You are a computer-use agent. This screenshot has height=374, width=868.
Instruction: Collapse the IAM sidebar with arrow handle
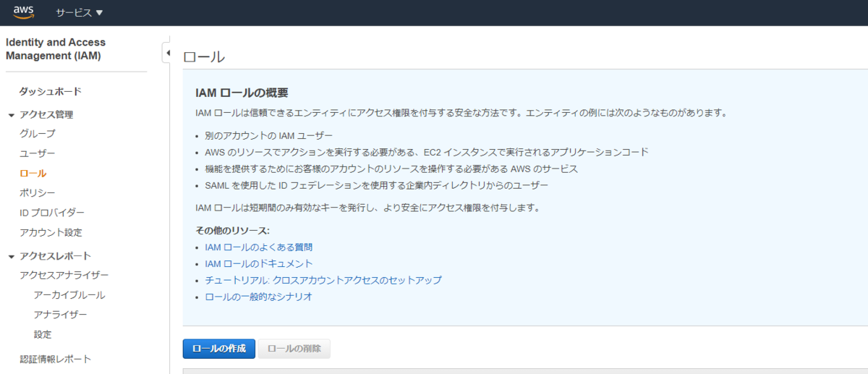click(x=167, y=53)
